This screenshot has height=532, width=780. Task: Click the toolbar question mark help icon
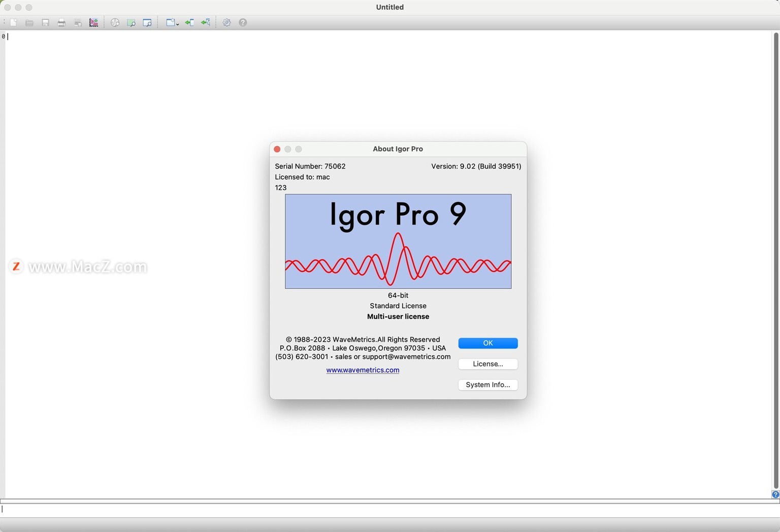pyautogui.click(x=243, y=23)
